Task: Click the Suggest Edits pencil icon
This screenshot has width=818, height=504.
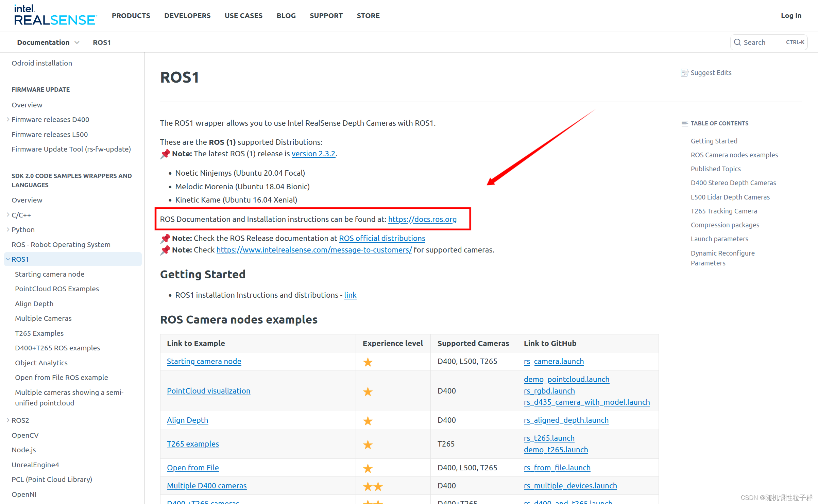Action: tap(684, 73)
